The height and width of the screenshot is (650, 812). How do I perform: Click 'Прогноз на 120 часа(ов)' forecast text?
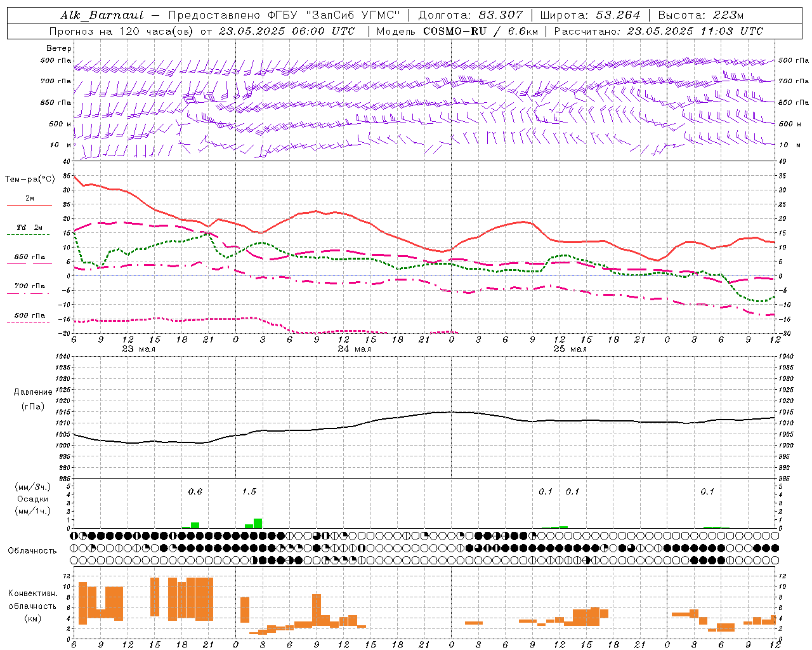point(122,31)
